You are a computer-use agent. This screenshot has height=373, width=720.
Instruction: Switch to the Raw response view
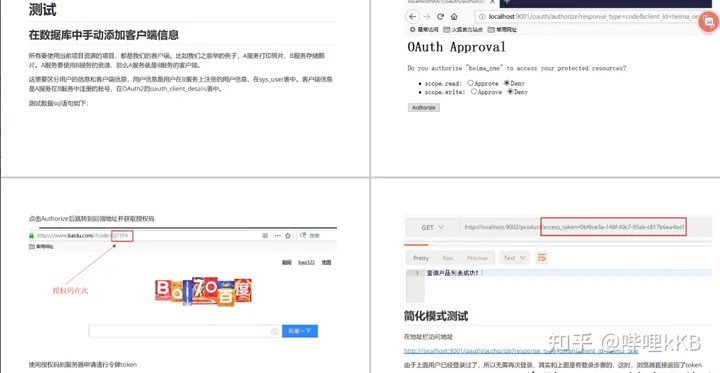448,258
